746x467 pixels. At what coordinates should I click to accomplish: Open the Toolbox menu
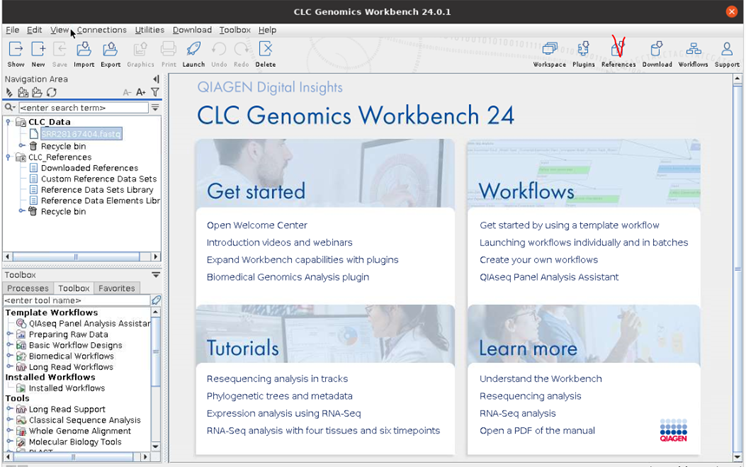(x=235, y=30)
